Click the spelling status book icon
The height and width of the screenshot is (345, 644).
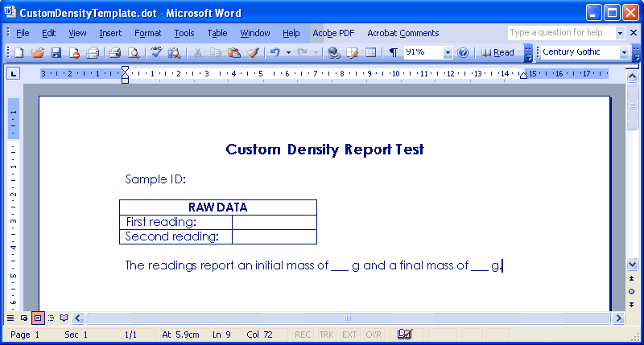tap(405, 335)
